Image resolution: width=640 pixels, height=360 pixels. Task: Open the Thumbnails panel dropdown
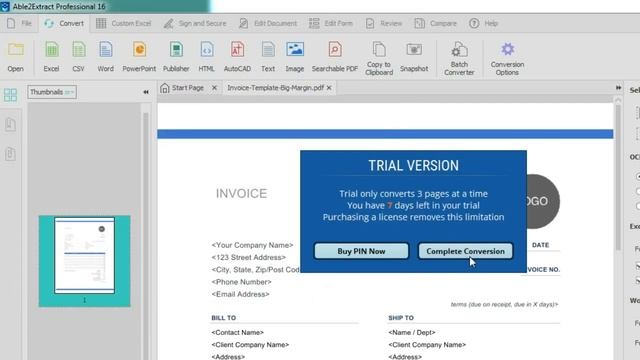[52, 92]
